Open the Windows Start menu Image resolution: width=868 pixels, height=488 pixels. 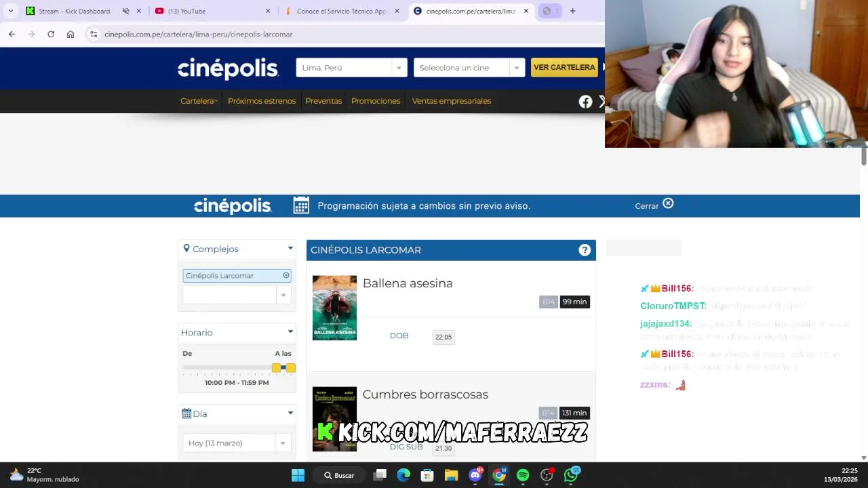298,475
